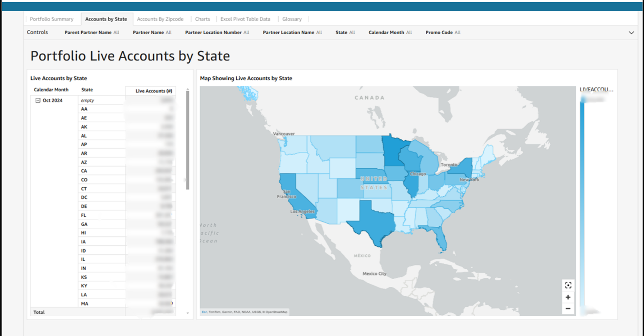Image resolution: width=644 pixels, height=336 pixels.
Task: Open the Promo Code filter control
Action: coord(443,32)
